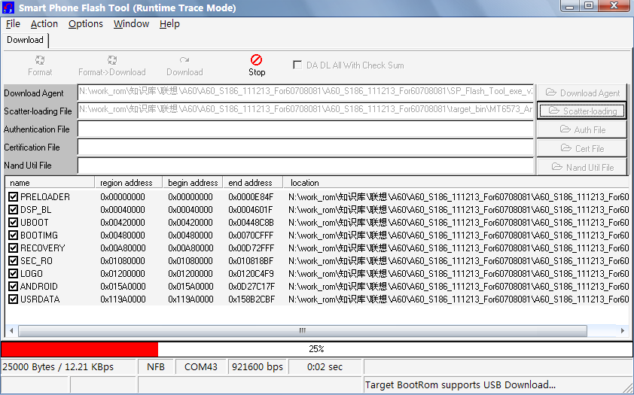Image resolution: width=634 pixels, height=395 pixels.
Task: Select the ANDROID row name
Action: [x=39, y=287]
